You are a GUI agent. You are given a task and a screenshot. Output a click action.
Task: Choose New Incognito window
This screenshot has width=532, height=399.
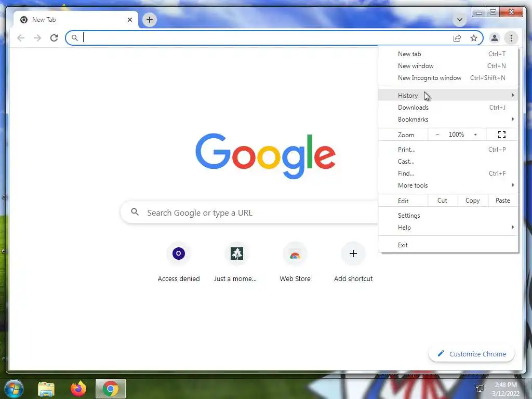[448, 78]
